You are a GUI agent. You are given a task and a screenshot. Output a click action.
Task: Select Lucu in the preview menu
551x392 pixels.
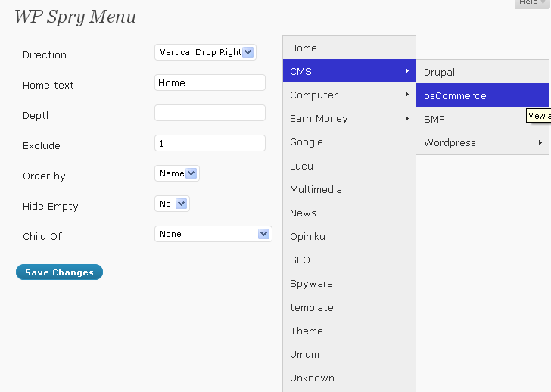pos(349,166)
